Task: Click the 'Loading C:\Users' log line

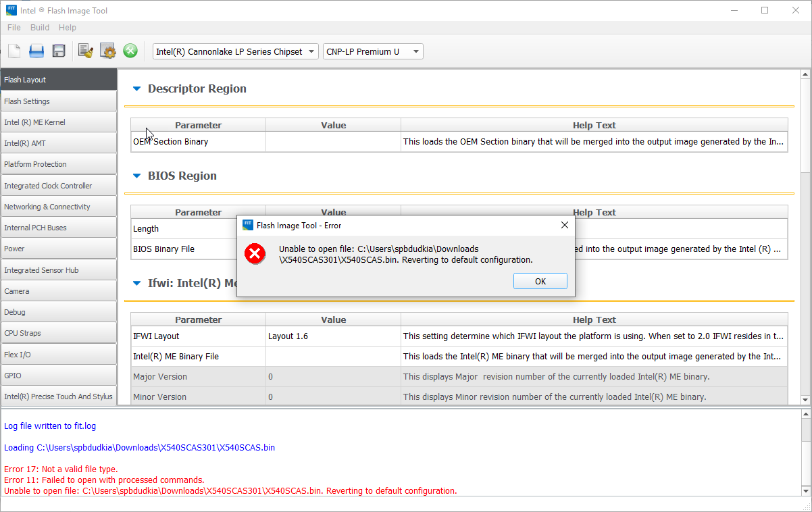Action: pos(139,448)
